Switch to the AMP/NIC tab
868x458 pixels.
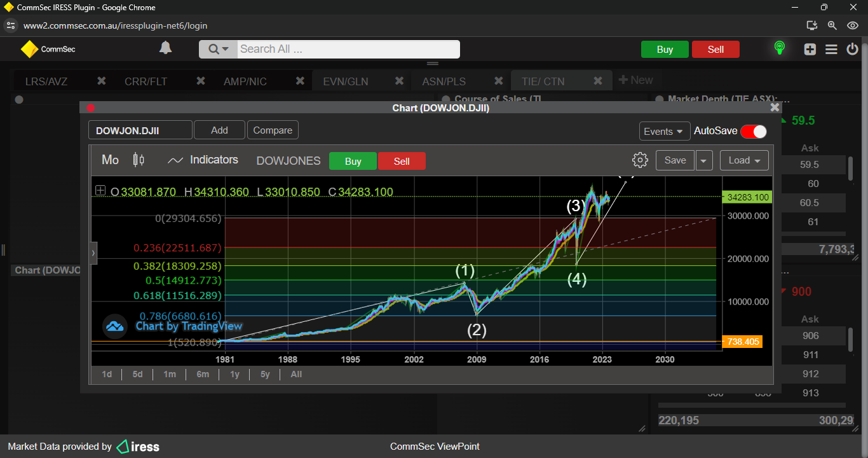[x=245, y=81]
